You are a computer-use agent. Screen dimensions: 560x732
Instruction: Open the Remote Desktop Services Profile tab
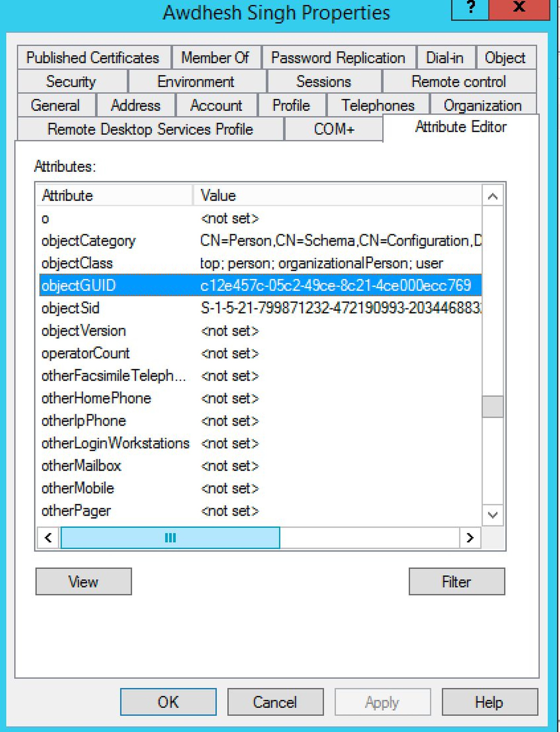tap(150, 129)
